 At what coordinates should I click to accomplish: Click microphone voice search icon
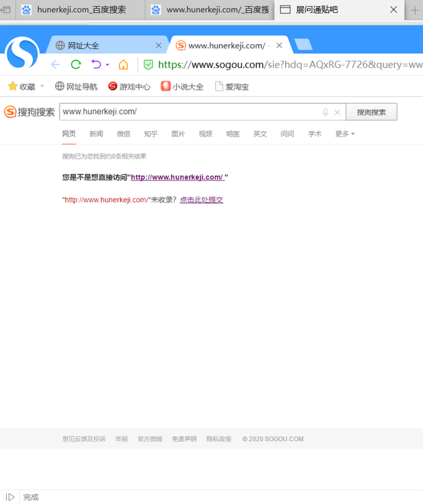(325, 112)
